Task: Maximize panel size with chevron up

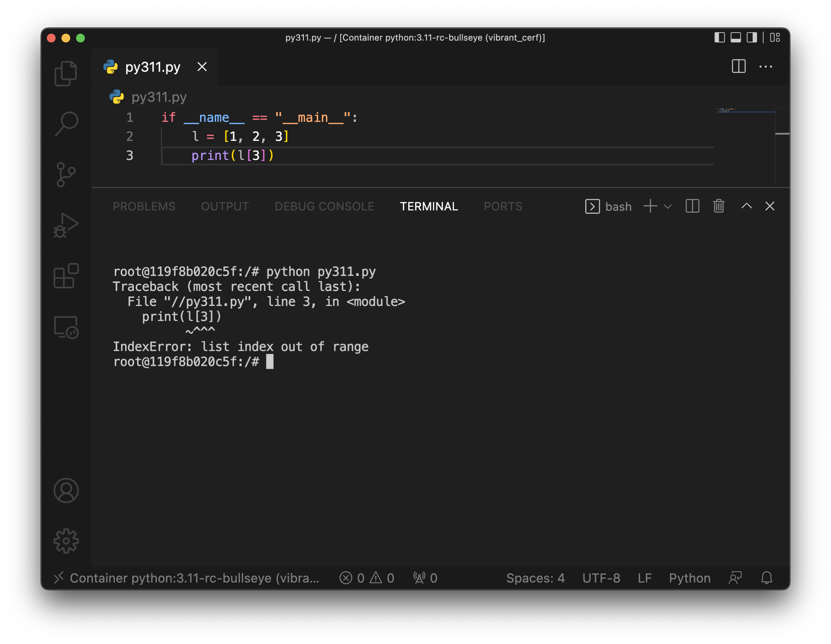Action: tap(746, 206)
